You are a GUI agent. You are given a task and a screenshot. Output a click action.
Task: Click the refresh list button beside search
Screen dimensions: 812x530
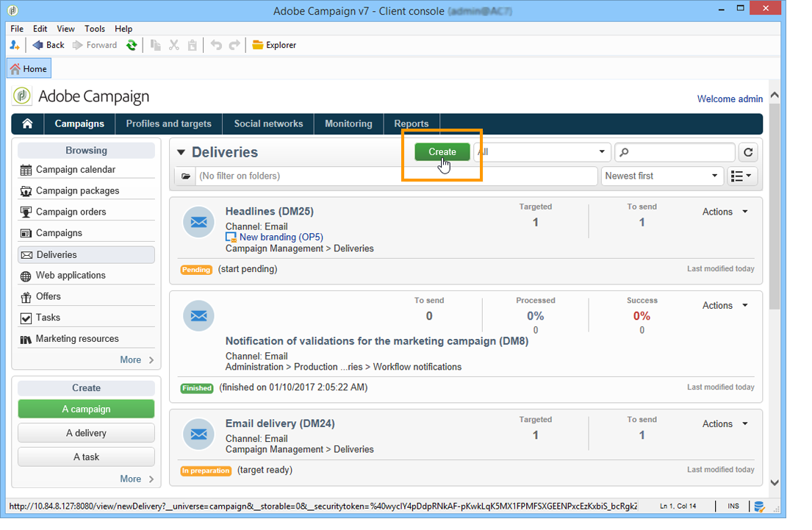pos(748,152)
